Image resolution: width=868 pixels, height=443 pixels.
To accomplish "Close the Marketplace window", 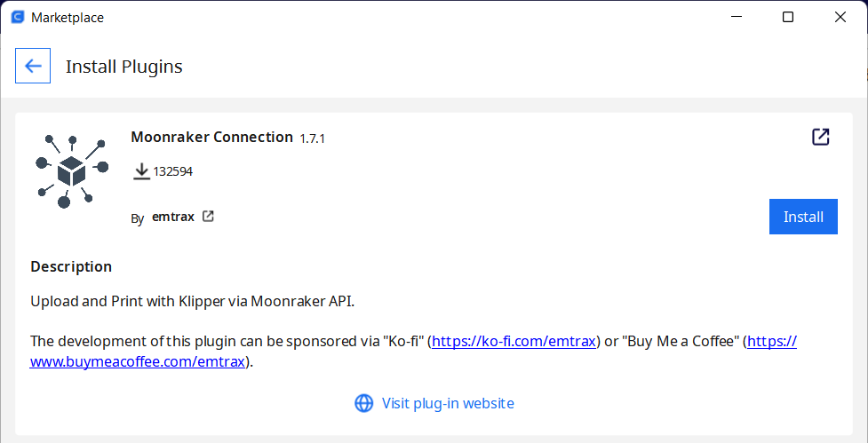I will tap(840, 17).
